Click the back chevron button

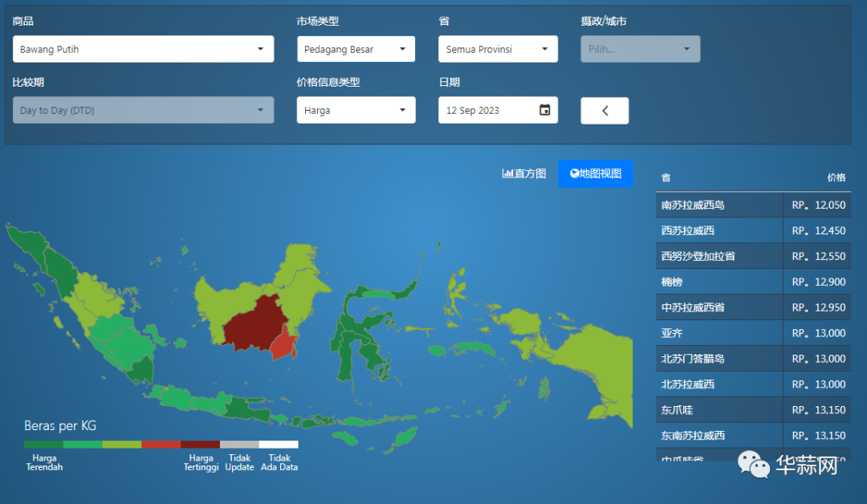604,111
